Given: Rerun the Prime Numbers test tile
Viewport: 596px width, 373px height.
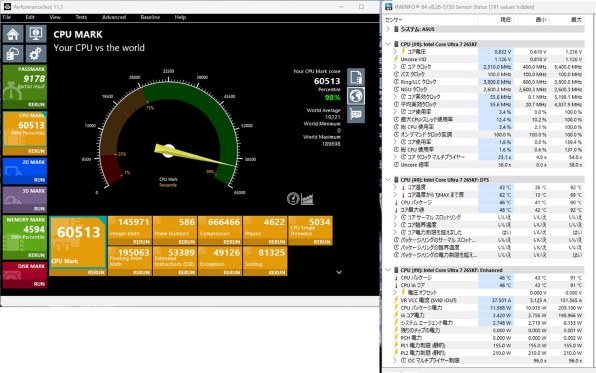Looking at the screenshot, I should 187,242.
